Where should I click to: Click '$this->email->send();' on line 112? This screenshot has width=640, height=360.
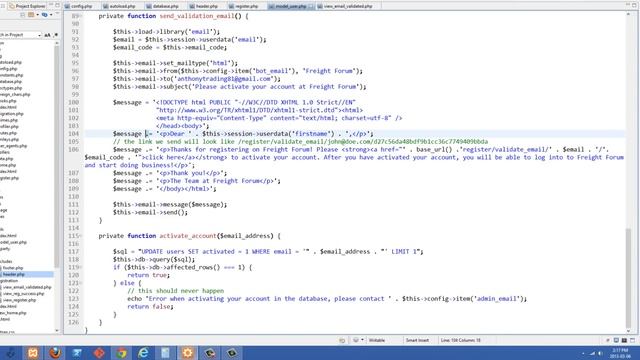(x=150, y=212)
